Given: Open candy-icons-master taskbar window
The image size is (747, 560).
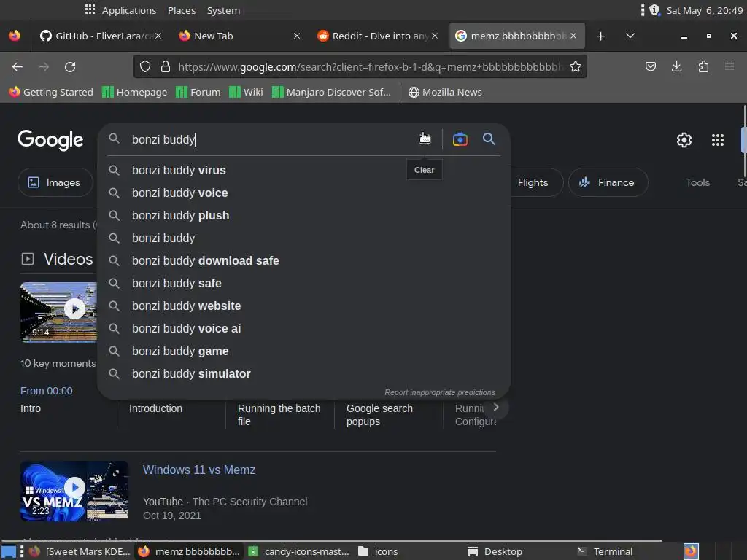Looking at the screenshot, I should point(299,551).
